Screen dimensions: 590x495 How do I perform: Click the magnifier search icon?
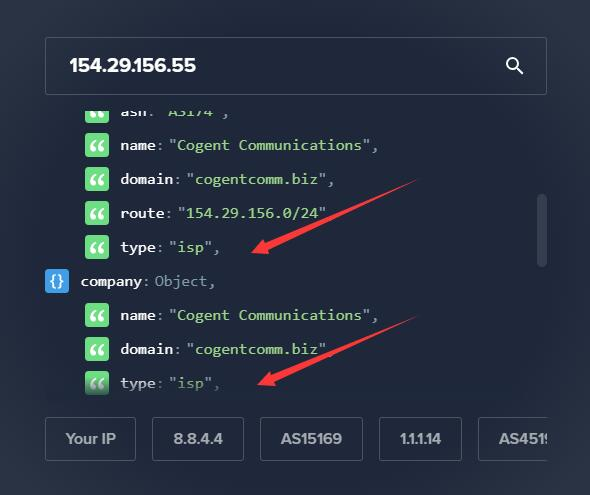514,66
